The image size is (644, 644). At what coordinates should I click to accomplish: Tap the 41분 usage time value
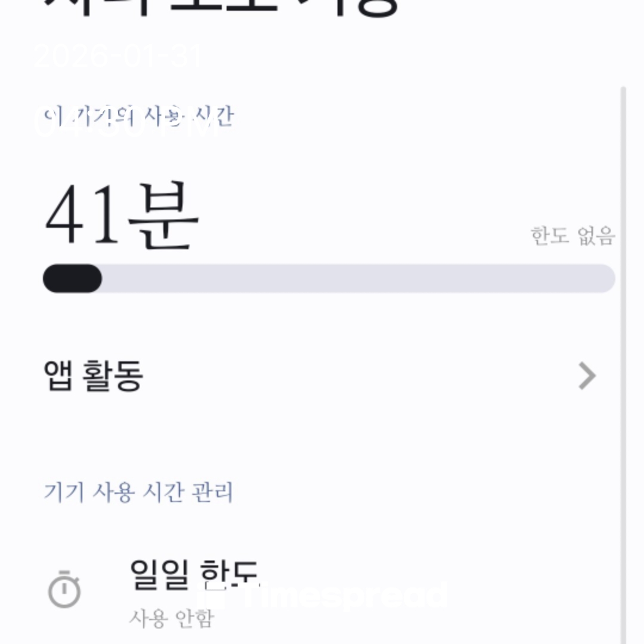click(x=122, y=215)
